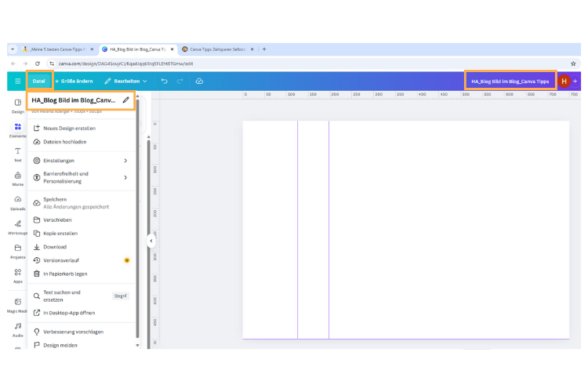Undo the last action
This screenshot has width=588, height=392.
pyautogui.click(x=165, y=81)
